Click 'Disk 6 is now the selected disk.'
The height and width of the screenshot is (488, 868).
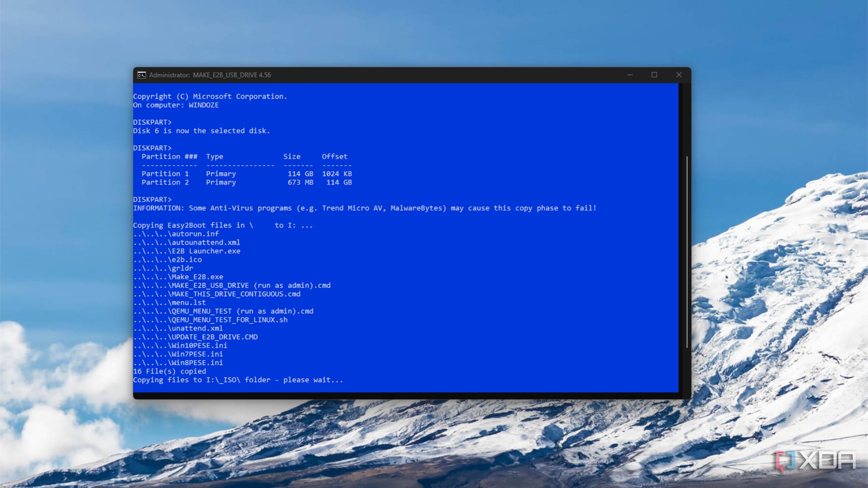click(201, 131)
